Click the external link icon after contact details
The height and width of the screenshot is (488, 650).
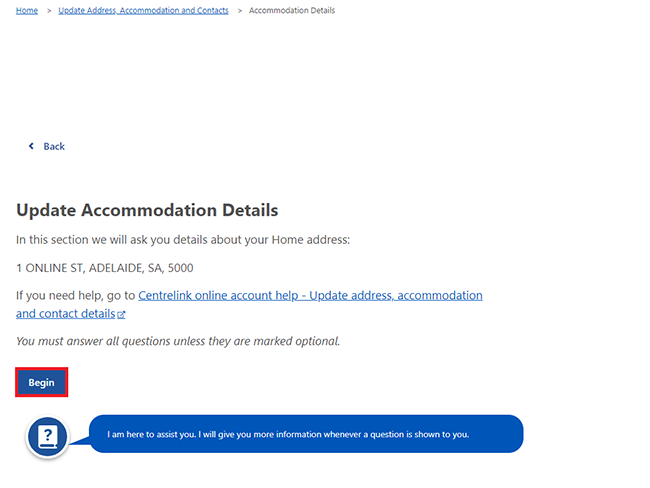122,314
